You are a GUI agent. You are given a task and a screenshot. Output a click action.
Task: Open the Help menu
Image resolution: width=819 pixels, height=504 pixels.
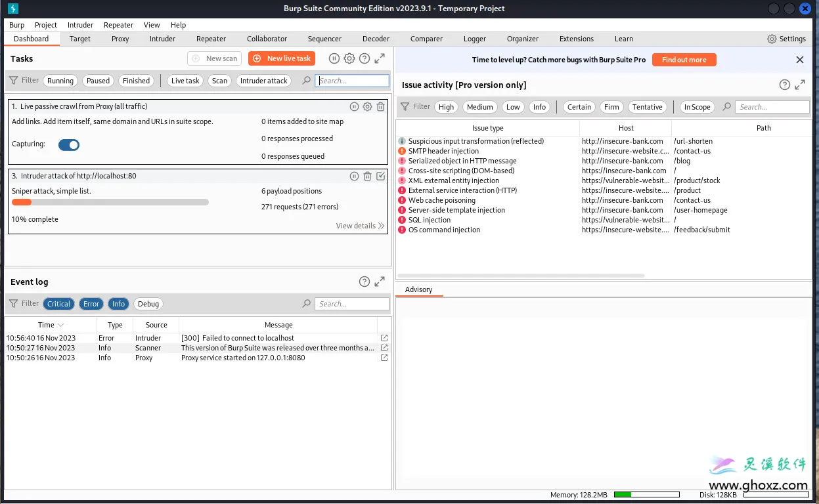[x=179, y=25]
